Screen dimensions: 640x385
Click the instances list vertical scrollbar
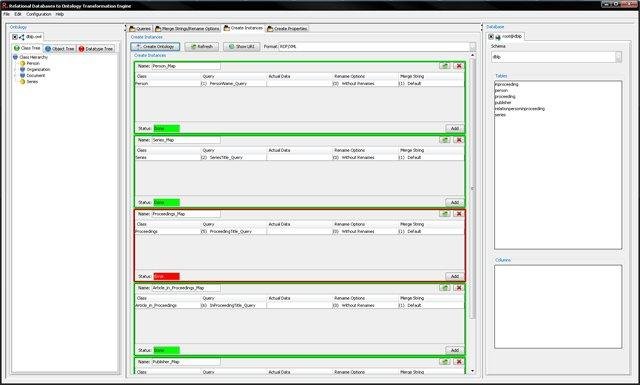tap(473, 188)
